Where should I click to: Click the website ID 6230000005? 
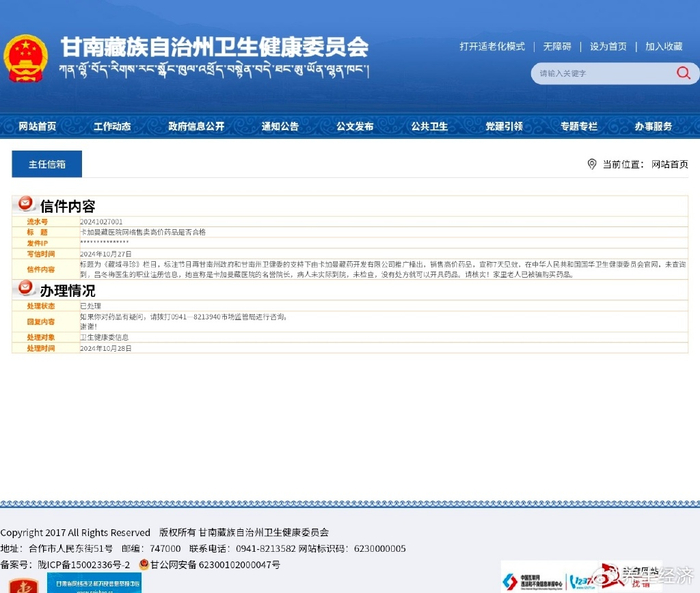click(x=380, y=548)
